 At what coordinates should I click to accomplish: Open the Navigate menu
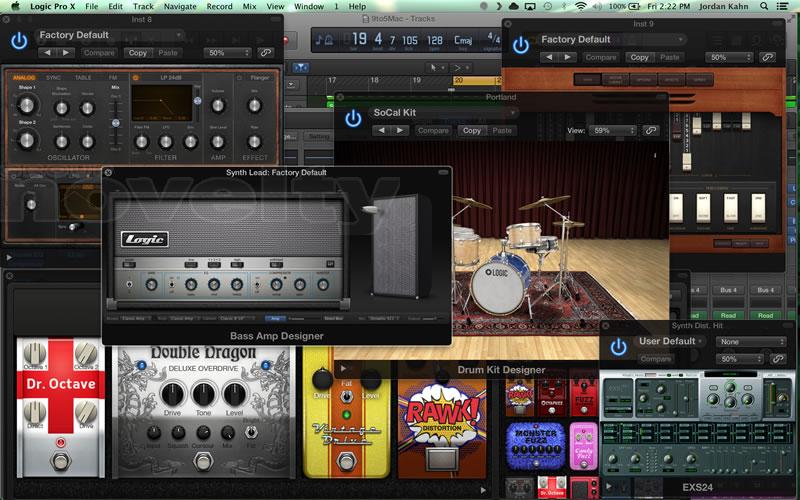point(180,6)
